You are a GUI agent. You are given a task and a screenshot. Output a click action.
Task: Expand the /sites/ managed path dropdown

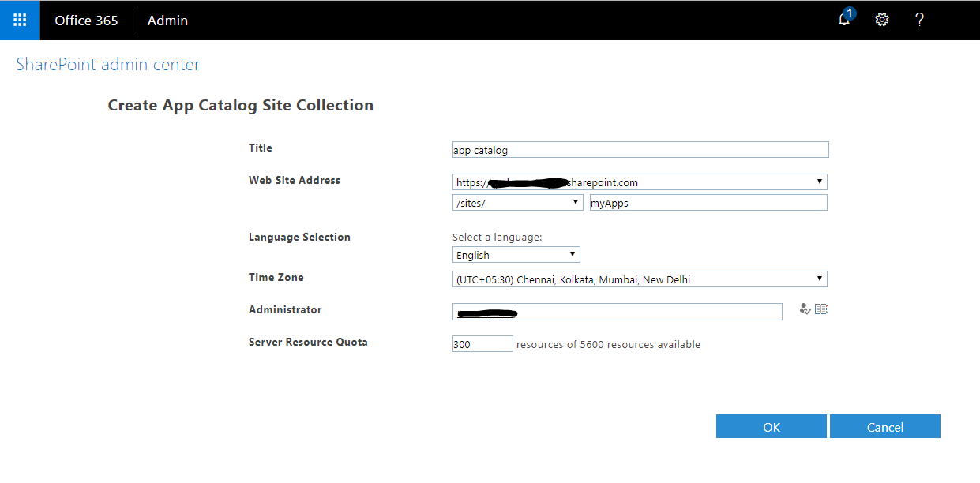(576, 202)
